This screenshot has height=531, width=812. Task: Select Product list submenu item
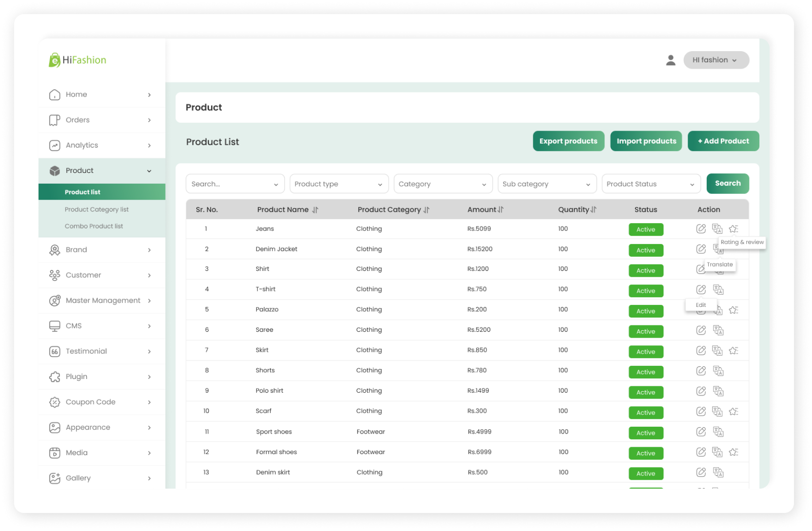point(102,192)
